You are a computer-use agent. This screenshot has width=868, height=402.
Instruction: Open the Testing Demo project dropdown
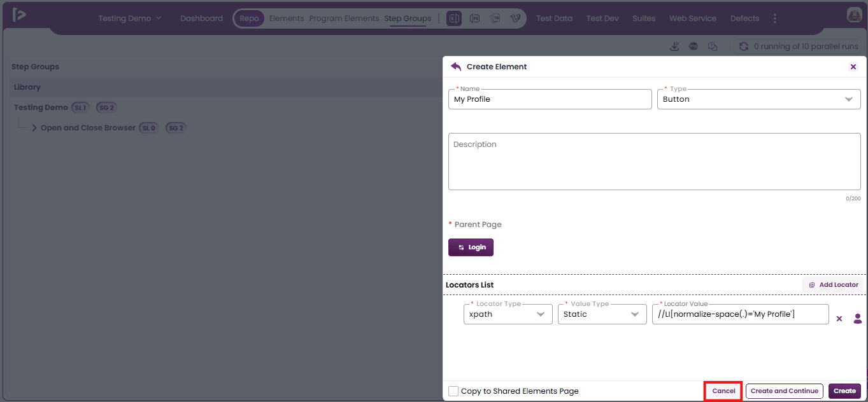pos(130,18)
